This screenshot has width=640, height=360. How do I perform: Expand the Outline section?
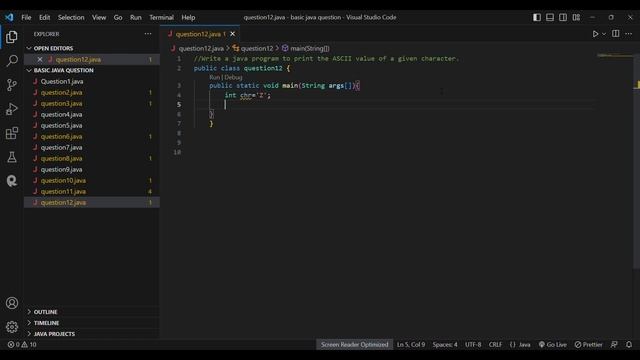tap(91, 312)
